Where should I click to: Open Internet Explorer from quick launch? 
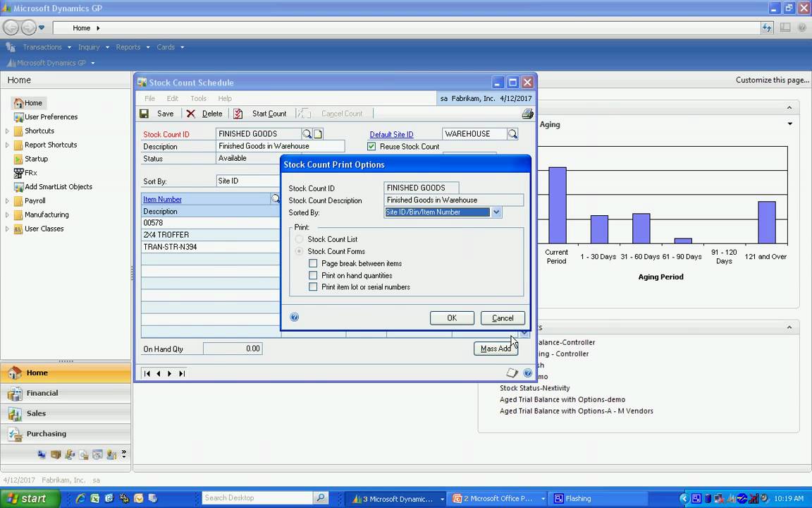point(80,498)
